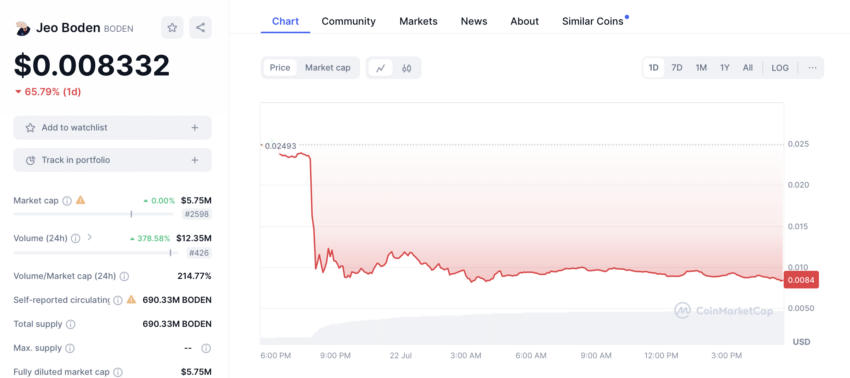Screen dimensions: 850x378
Task: Click Max. supply right-side info icon
Action: (206, 348)
